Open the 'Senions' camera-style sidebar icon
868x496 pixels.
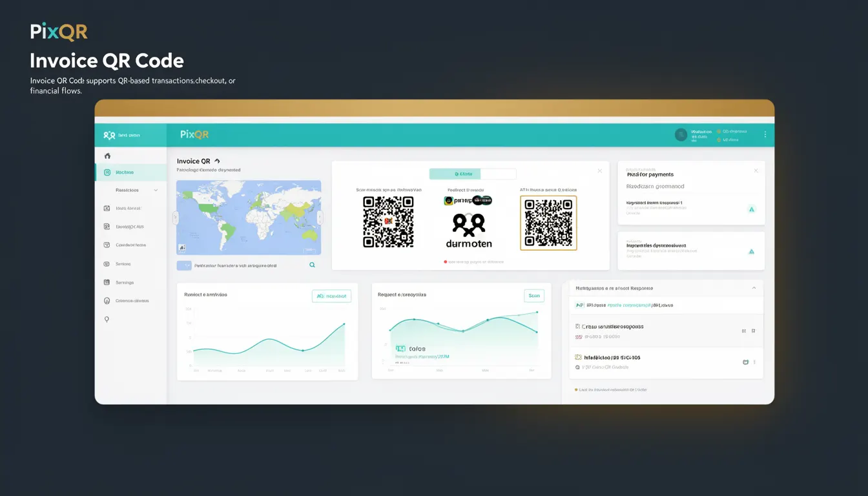coord(107,264)
